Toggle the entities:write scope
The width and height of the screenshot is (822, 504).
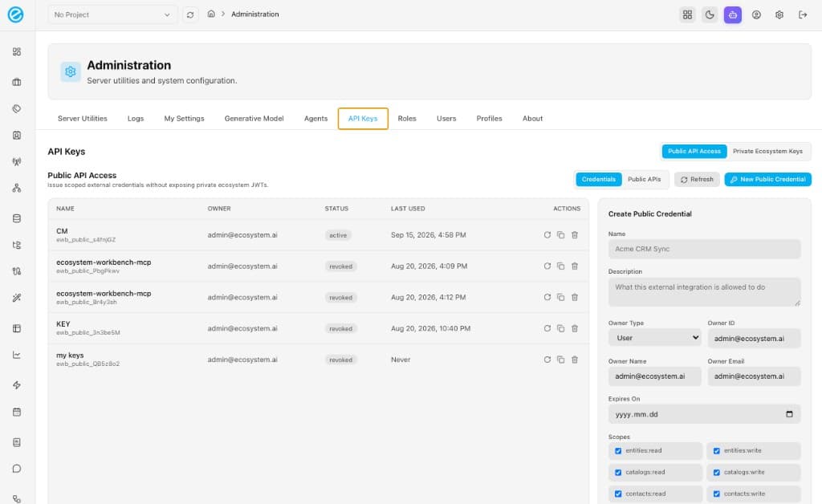tap(717, 450)
